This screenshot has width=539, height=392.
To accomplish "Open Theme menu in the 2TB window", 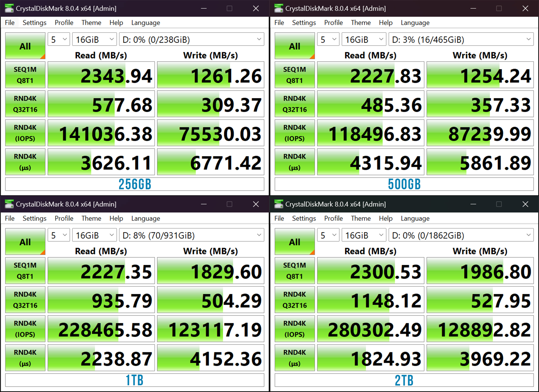I will point(361,218).
